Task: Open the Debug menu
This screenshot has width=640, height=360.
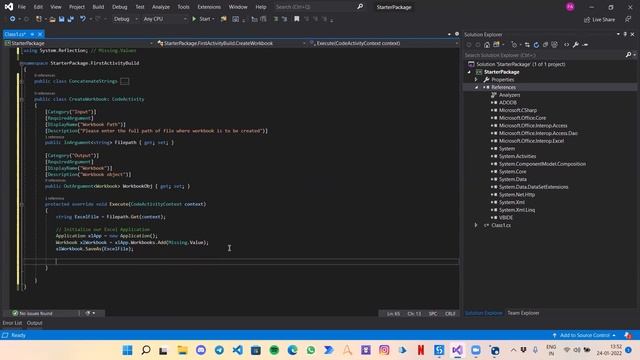Action: tap(120, 7)
